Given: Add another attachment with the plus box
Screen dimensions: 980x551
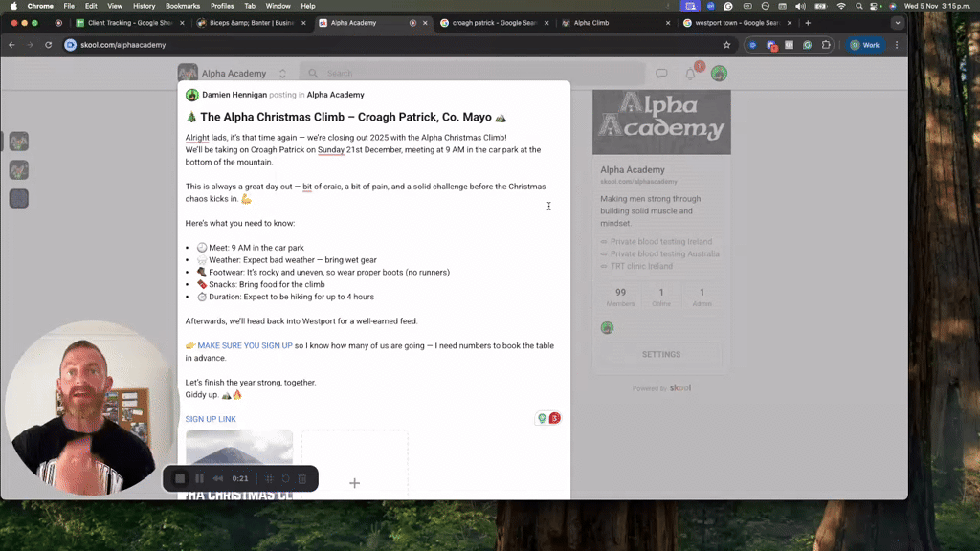Looking at the screenshot, I should 354,464.
